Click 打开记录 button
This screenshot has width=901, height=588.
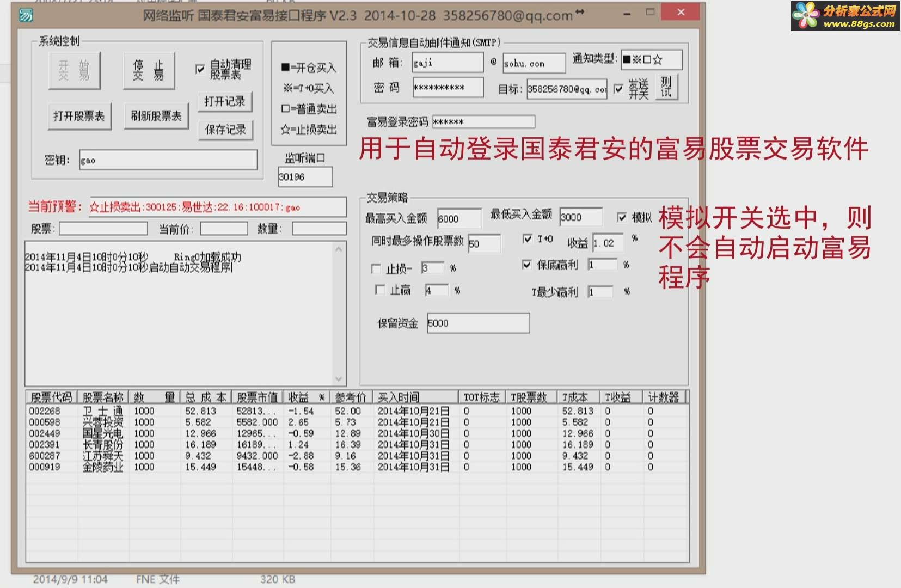(x=225, y=101)
